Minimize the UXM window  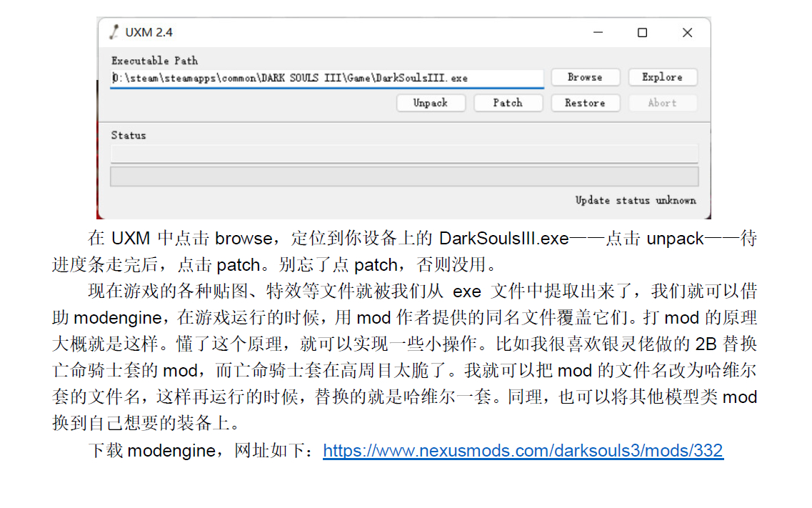[x=598, y=32]
